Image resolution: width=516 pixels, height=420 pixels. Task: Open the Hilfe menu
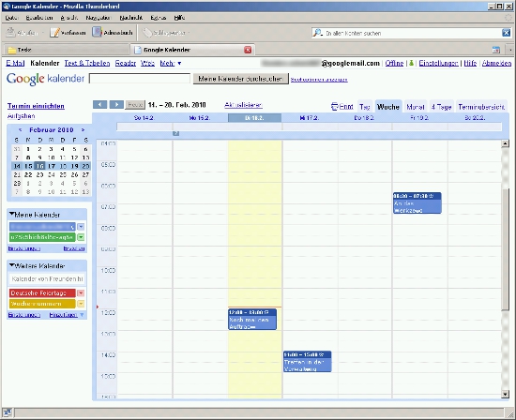[179, 18]
